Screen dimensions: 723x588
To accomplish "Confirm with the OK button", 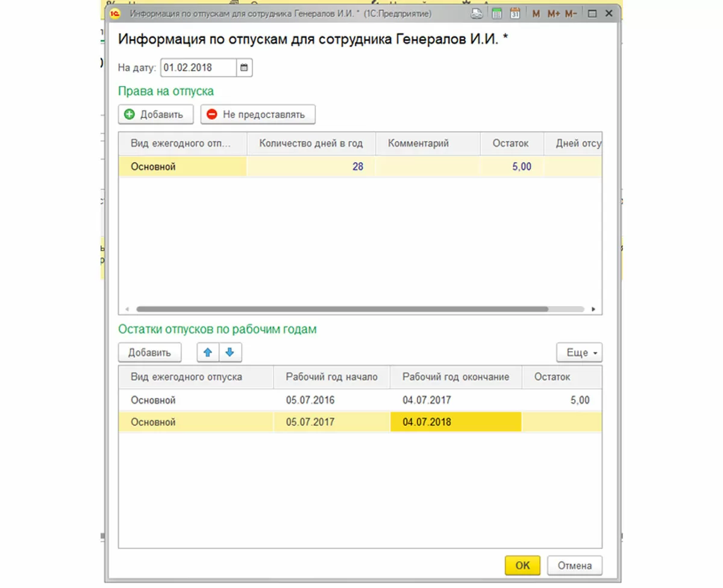I will pos(522,565).
